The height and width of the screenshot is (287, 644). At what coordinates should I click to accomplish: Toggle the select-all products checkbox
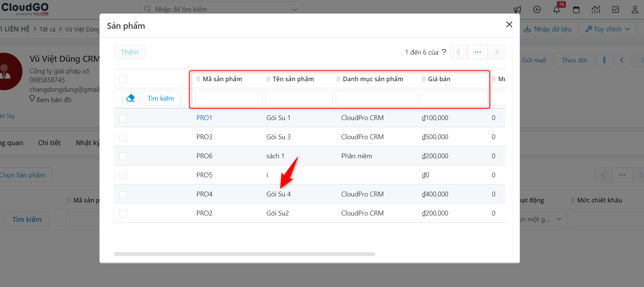pos(123,79)
